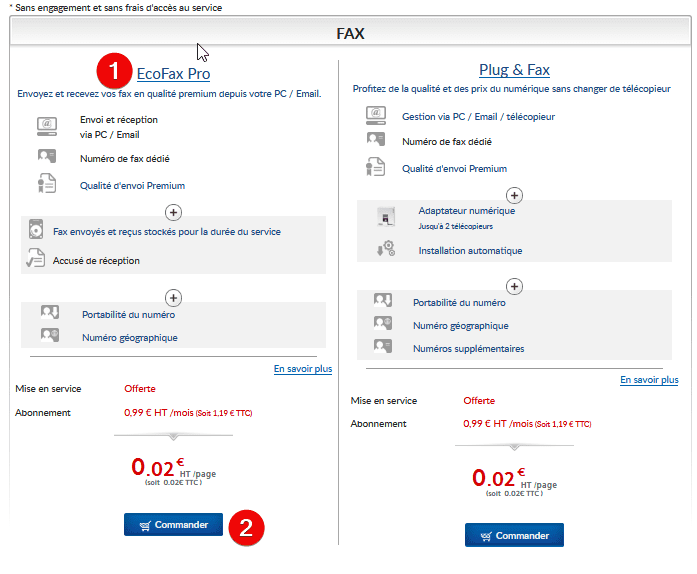697x574 pixels.
Task: Click 'Jusqu'à 2 télécopieurs' text
Action: pyautogui.click(x=455, y=226)
